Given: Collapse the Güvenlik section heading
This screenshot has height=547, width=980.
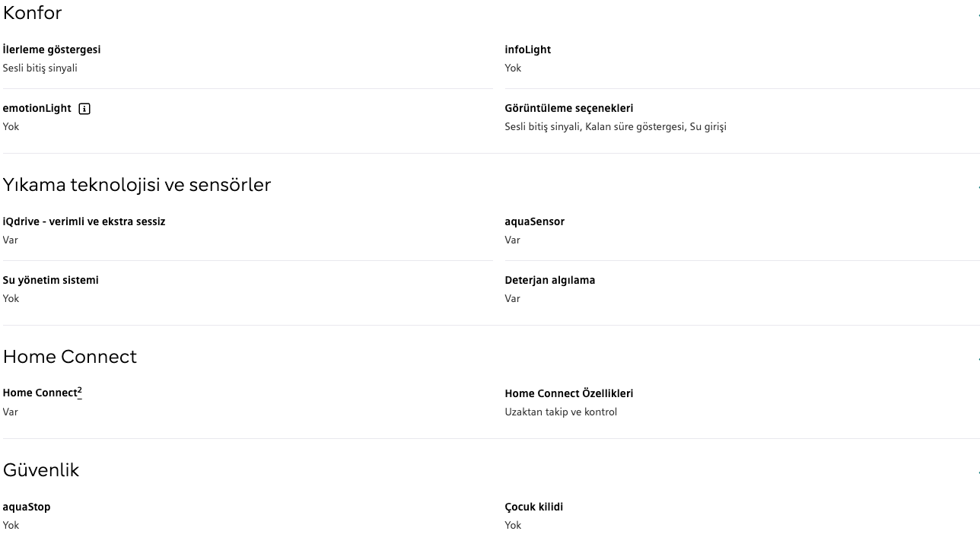Looking at the screenshot, I should pos(41,470).
